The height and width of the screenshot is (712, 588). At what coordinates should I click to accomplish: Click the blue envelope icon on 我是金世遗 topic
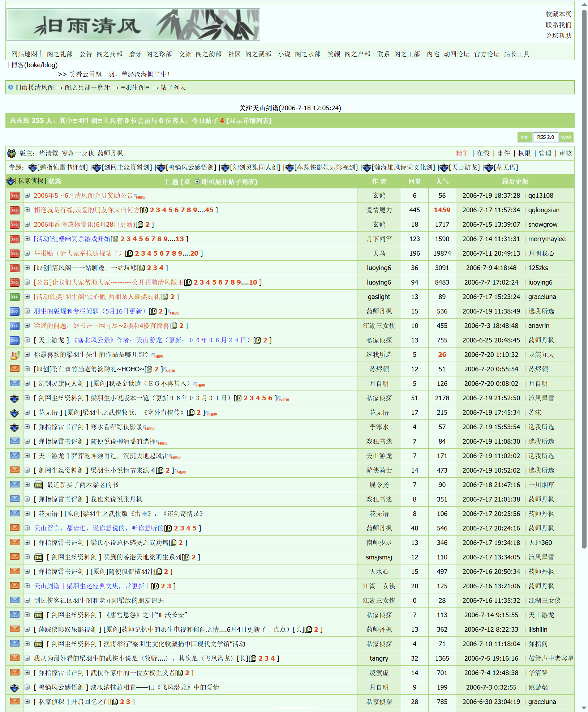pyautogui.click(x=14, y=383)
